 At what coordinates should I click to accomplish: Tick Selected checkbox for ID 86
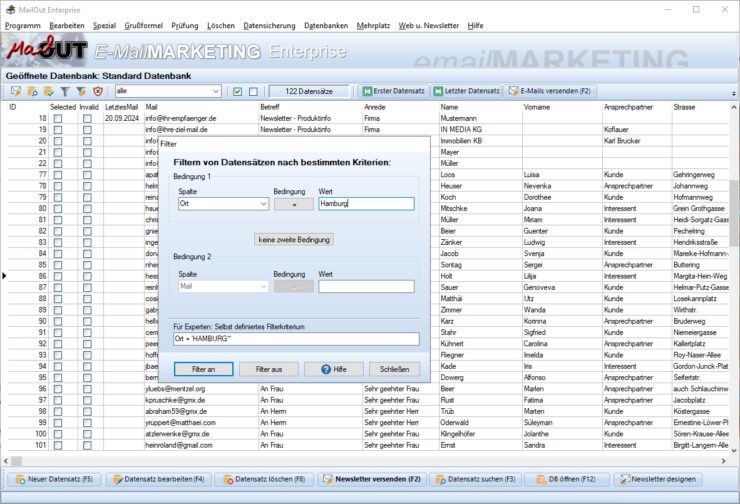(58, 276)
